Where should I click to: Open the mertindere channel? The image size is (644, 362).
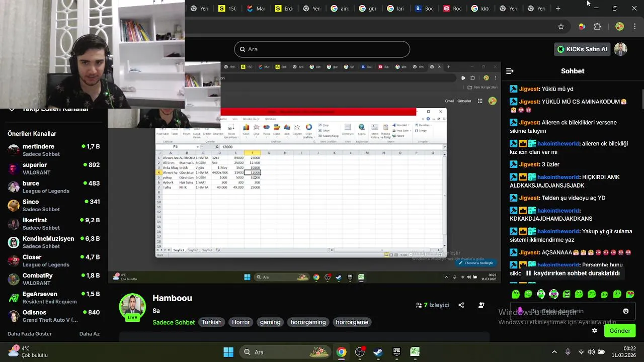54,150
